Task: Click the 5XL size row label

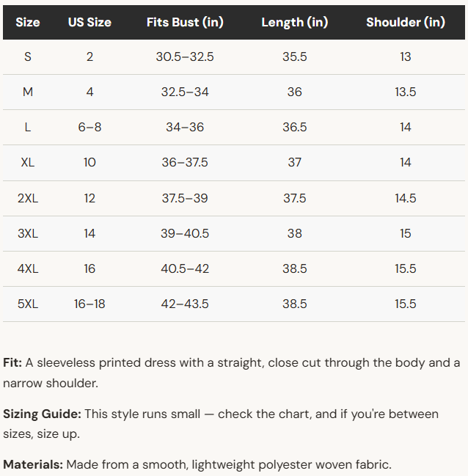Action: point(28,304)
